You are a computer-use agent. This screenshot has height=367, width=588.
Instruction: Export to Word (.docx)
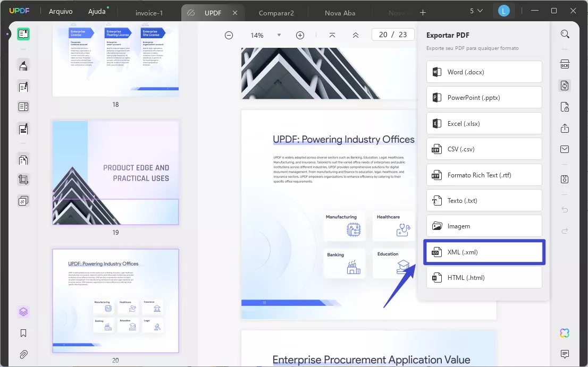pyautogui.click(x=484, y=72)
